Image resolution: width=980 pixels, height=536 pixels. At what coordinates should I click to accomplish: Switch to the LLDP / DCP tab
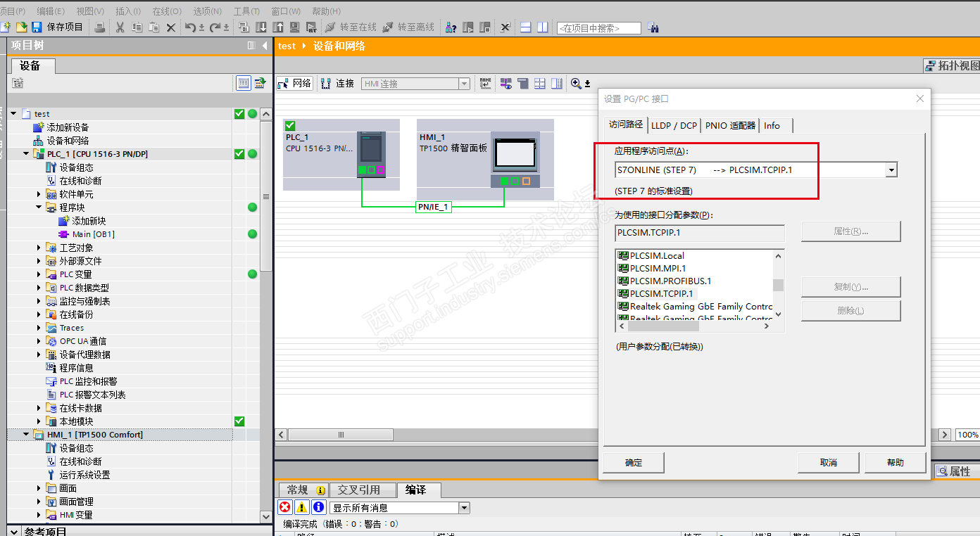click(674, 125)
